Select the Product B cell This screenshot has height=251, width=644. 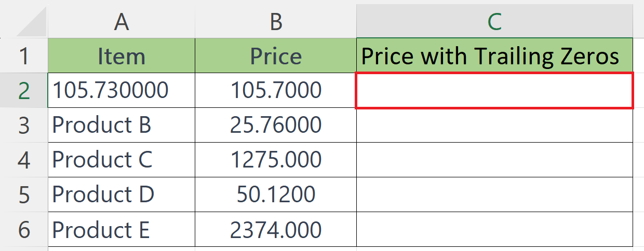point(122,125)
